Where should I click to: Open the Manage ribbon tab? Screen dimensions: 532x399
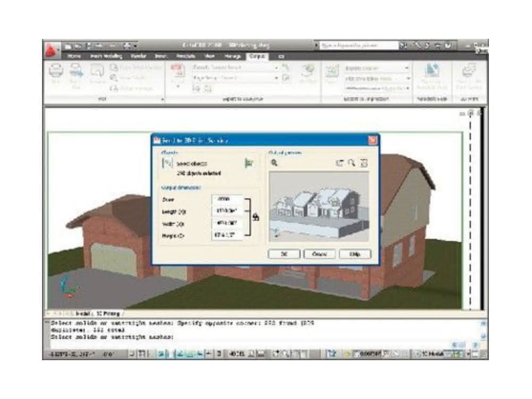pyautogui.click(x=233, y=56)
